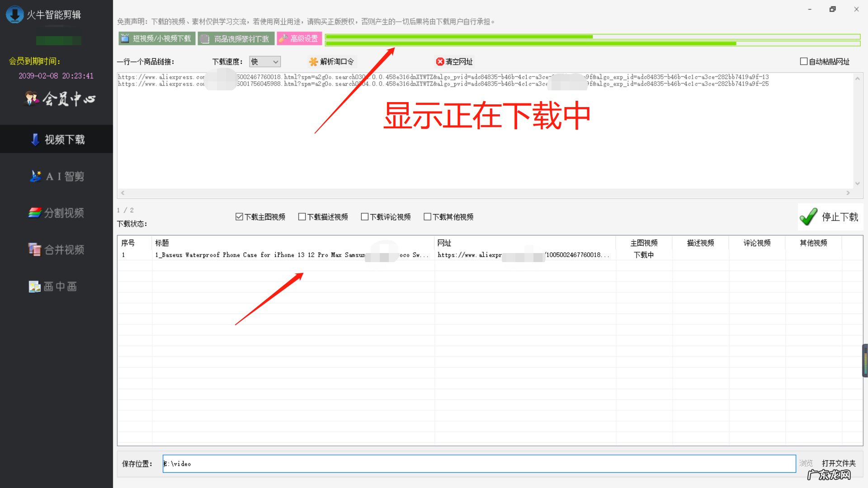Click the green checkmark stop icon
The image size is (868, 488).
click(809, 217)
